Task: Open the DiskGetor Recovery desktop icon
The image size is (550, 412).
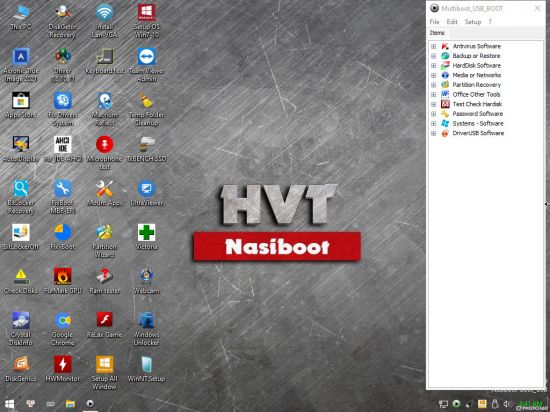Action: 62,22
